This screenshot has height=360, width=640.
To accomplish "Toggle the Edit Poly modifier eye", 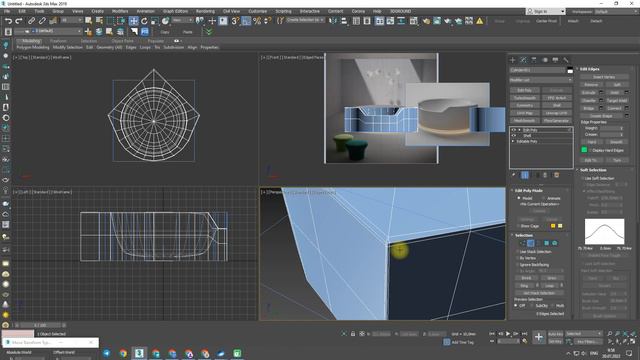I will [x=514, y=130].
